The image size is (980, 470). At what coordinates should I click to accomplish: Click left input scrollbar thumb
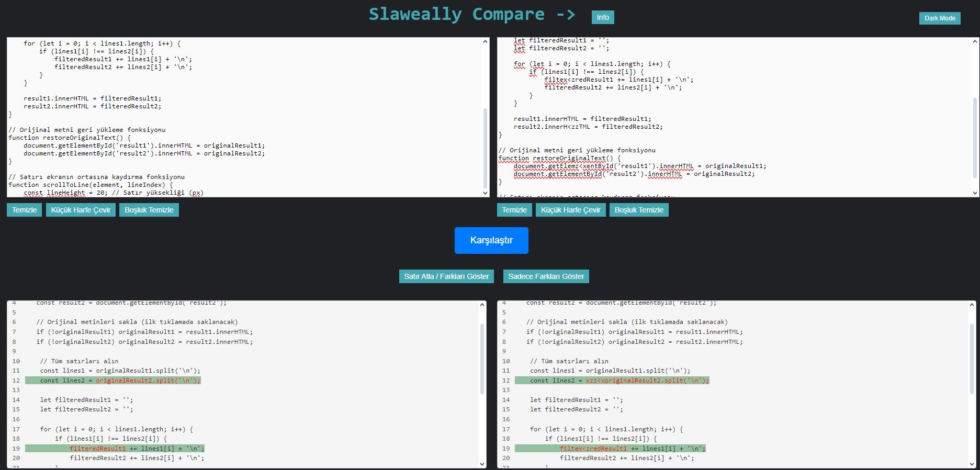click(486, 148)
